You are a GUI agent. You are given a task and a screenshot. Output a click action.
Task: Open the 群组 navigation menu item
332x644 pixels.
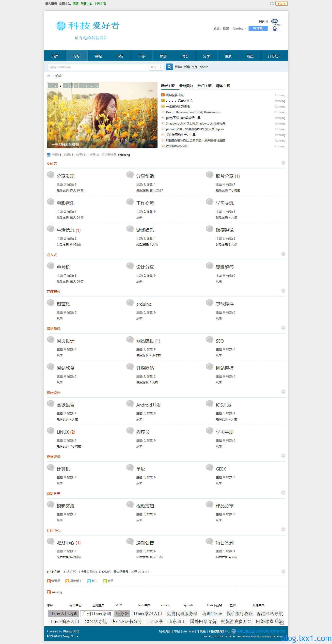click(x=98, y=56)
